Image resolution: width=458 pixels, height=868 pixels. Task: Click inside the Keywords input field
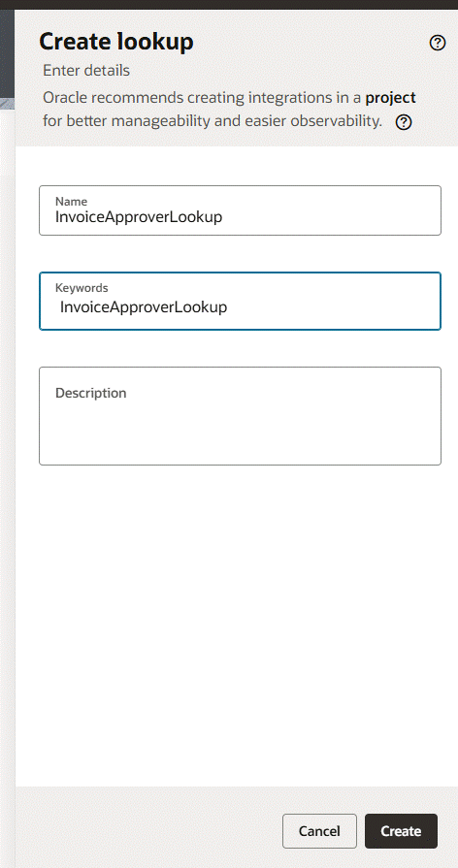click(240, 302)
